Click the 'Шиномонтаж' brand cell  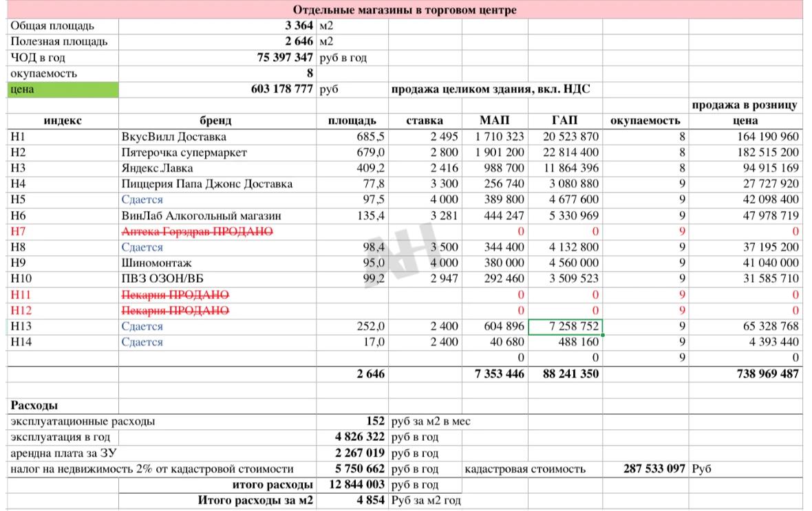coord(156,263)
